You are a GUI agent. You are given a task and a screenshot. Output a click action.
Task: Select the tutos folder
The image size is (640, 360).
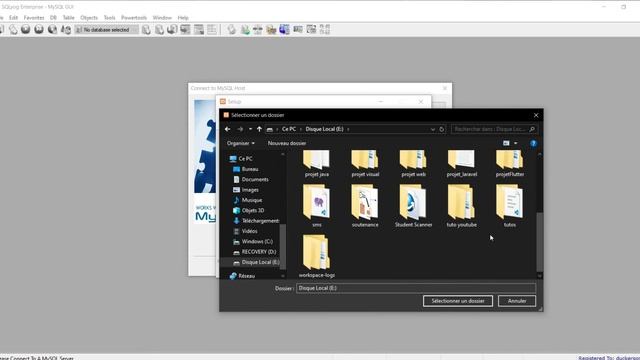point(510,206)
